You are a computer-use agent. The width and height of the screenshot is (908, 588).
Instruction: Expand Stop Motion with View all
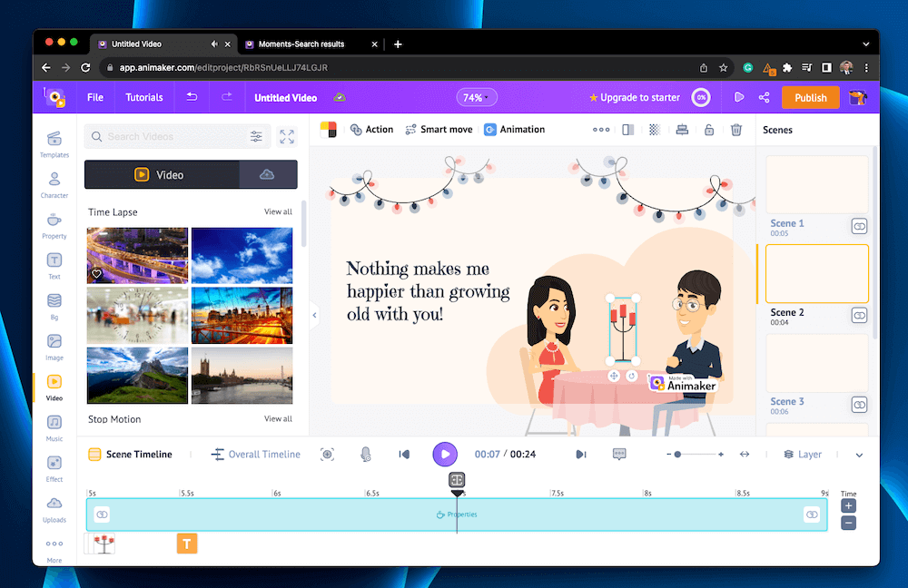[x=278, y=418]
